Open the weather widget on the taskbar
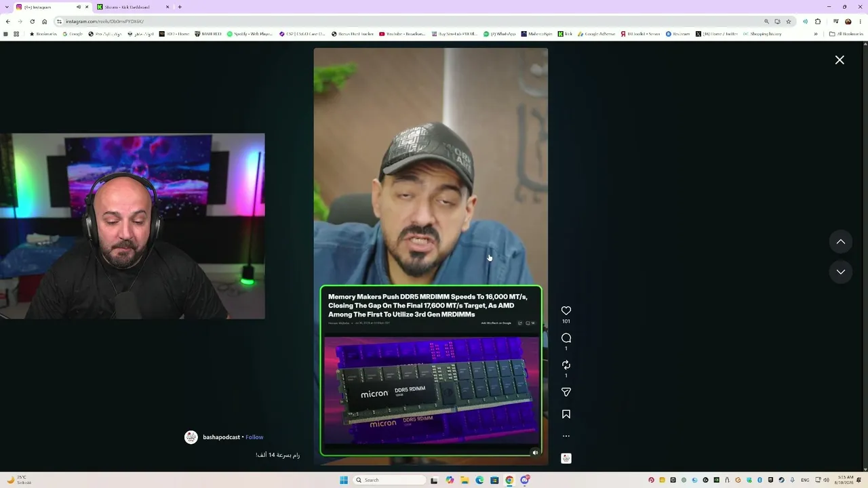Image resolution: width=868 pixels, height=488 pixels. click(x=19, y=480)
